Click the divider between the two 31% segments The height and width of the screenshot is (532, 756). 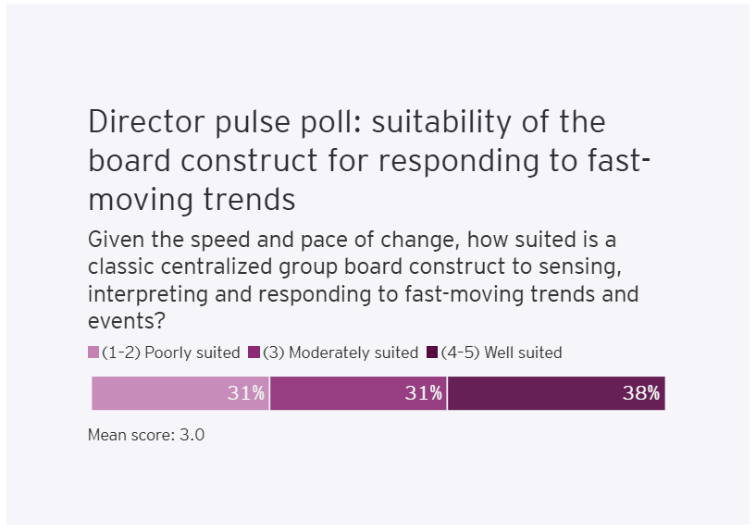pyautogui.click(x=269, y=393)
